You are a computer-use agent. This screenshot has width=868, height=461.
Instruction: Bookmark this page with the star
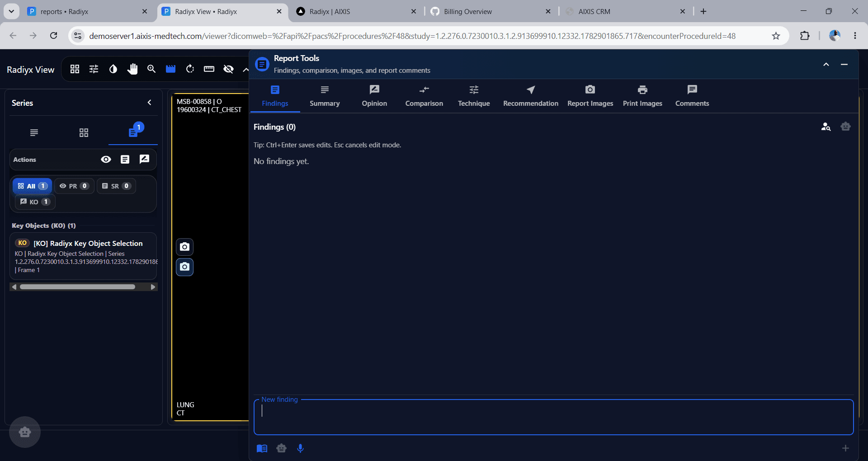[x=776, y=36]
